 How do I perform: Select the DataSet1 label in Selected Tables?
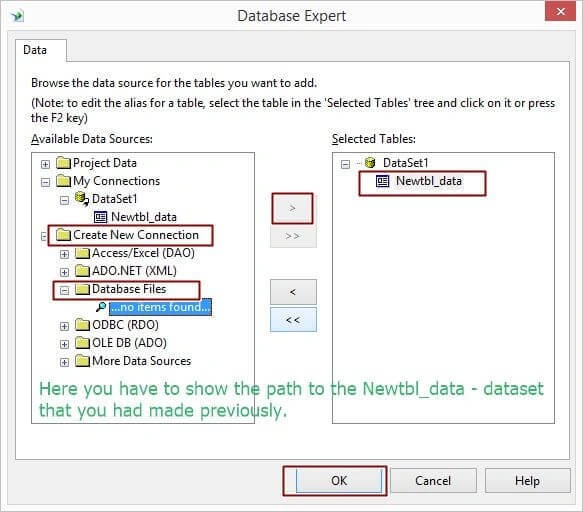coord(406,163)
